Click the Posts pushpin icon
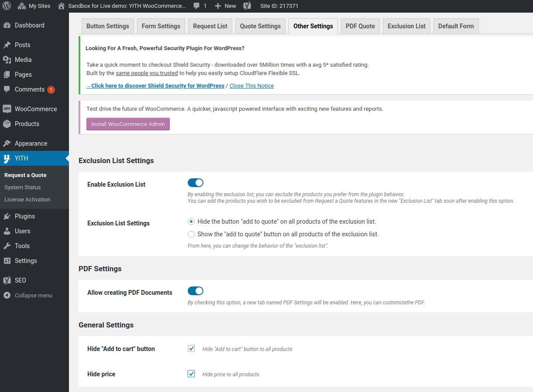The height and width of the screenshot is (392, 533). pyautogui.click(x=7, y=45)
